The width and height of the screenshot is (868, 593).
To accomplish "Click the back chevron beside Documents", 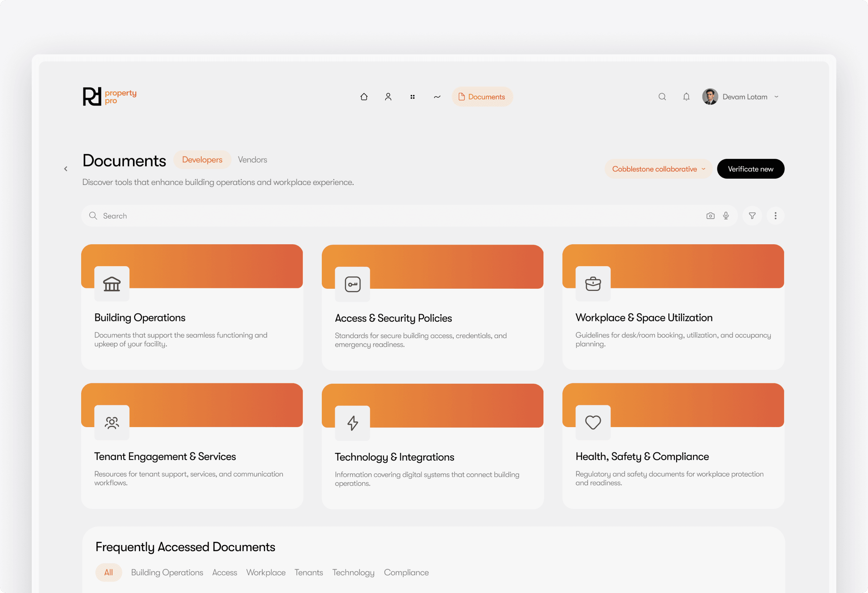I will pyautogui.click(x=66, y=169).
